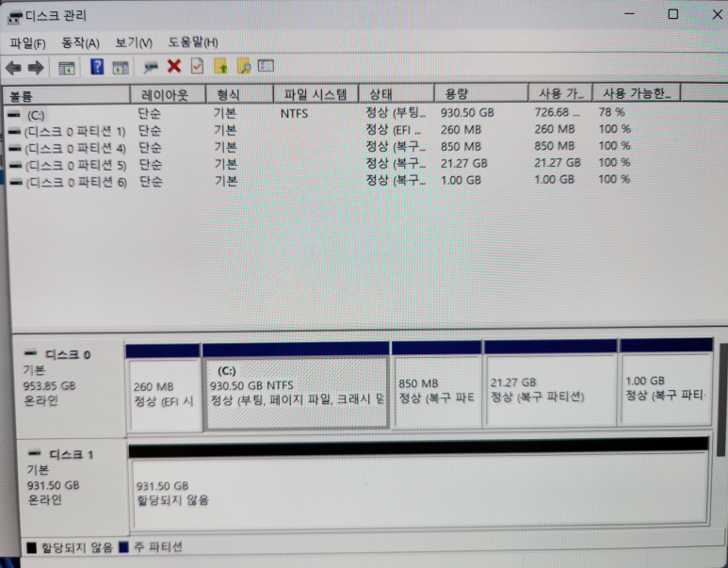The image size is (728, 568).
Task: Click drive icon of 디스크 0 파티션 5 row
Action: 16,165
